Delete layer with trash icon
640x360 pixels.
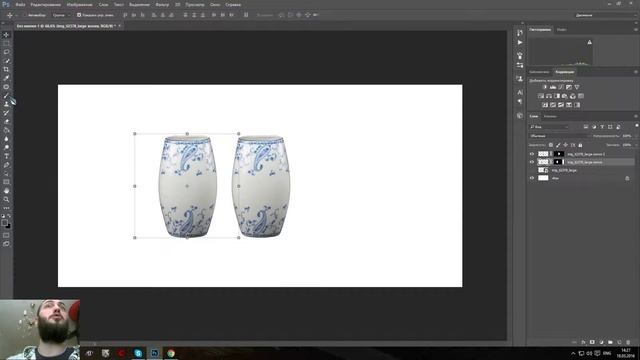click(x=628, y=342)
